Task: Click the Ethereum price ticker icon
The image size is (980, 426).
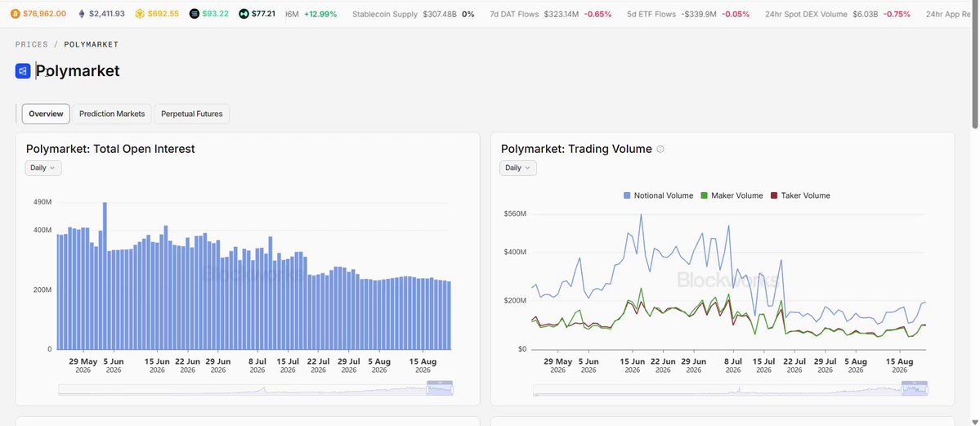Action: [81, 14]
